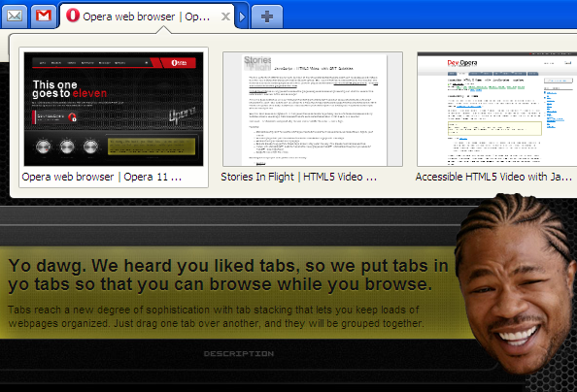
Task: Click 'Accessible HTML5 Video with Ja...' caption
Action: pyautogui.click(x=493, y=177)
